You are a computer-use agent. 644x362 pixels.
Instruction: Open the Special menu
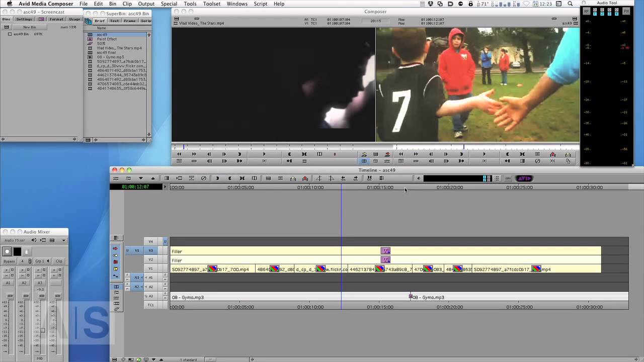169,4
